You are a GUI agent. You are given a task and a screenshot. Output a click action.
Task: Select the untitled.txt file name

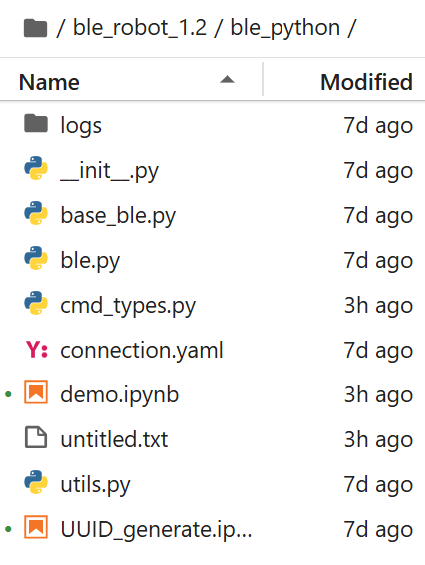pos(114,439)
